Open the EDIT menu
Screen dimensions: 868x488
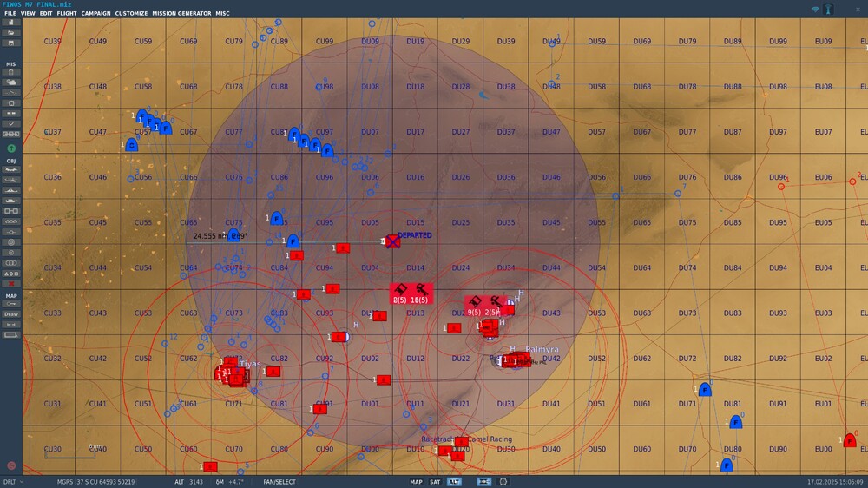[46, 13]
